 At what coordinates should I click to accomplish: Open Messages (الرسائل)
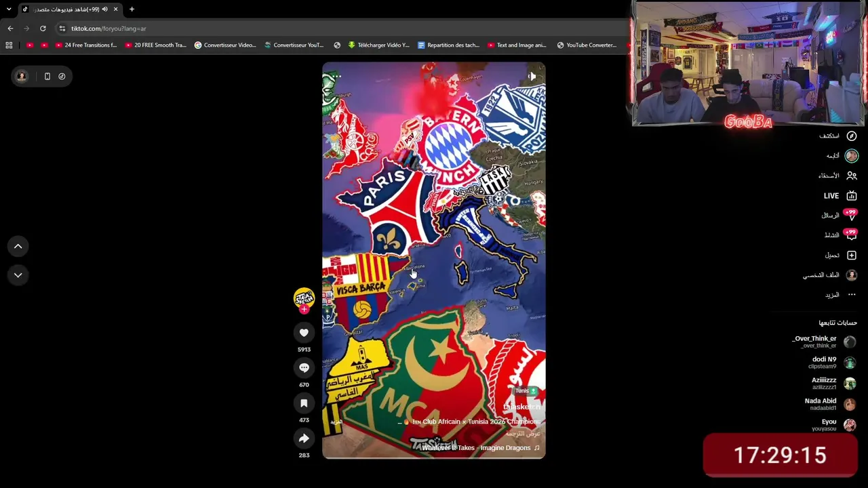tap(839, 215)
